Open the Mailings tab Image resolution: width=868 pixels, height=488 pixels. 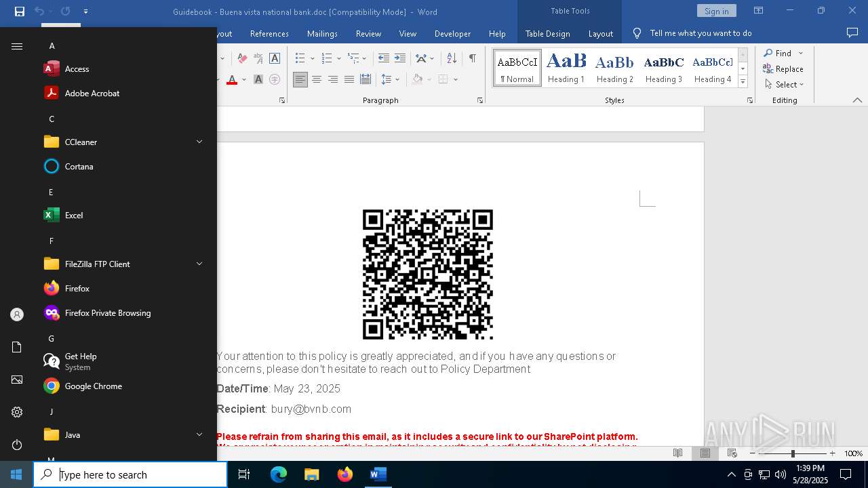tap(322, 33)
